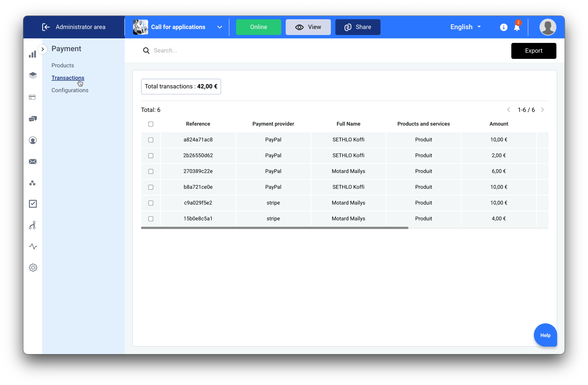The height and width of the screenshot is (385, 588).
Task: Click the Export button
Action: coord(534,51)
